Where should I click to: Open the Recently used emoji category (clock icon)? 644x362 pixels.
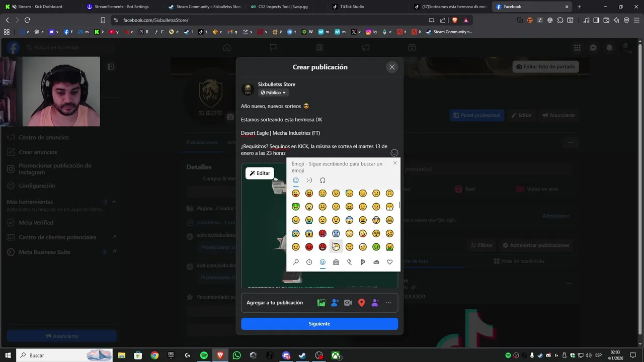[x=309, y=262]
